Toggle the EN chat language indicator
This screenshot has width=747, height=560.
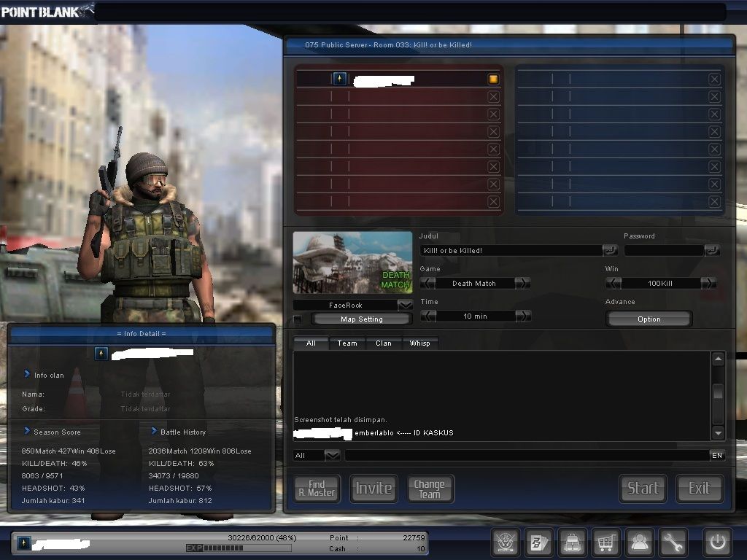click(717, 456)
